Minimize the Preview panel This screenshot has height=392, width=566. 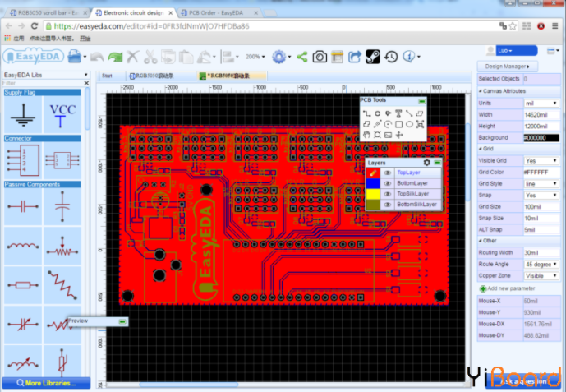point(122,321)
